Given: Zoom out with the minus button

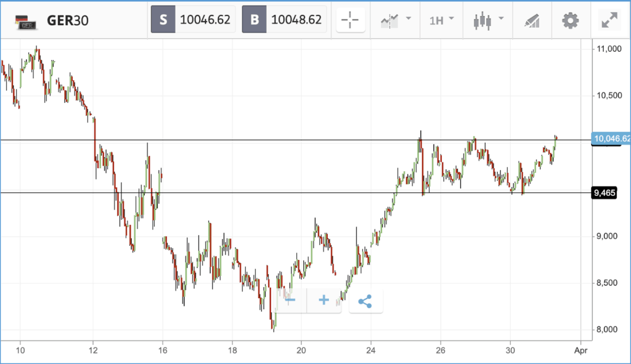Looking at the screenshot, I should coord(290,300).
